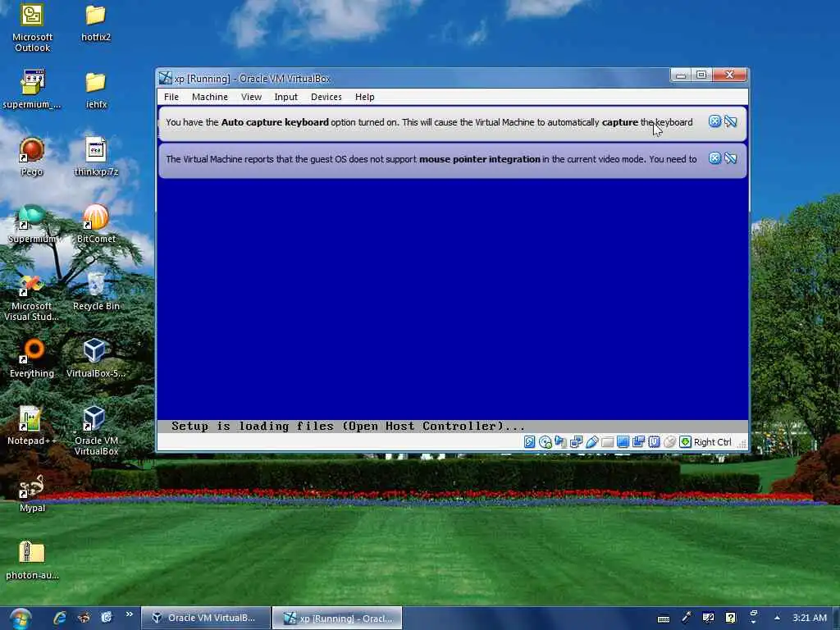Click the hard disk activity status icon

pyautogui.click(x=529, y=442)
